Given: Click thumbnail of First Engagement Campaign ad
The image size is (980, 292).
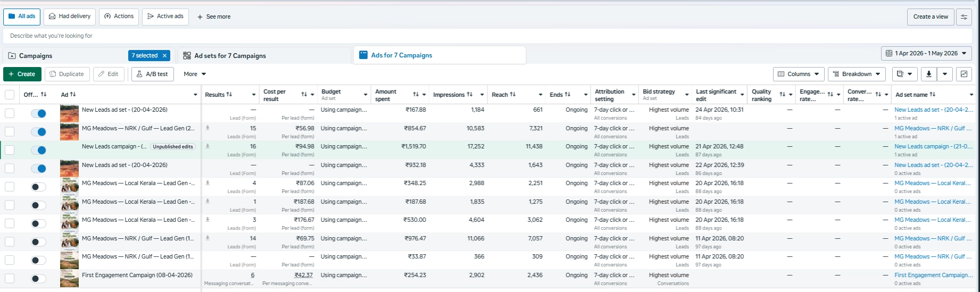Looking at the screenshot, I should tap(69, 278).
